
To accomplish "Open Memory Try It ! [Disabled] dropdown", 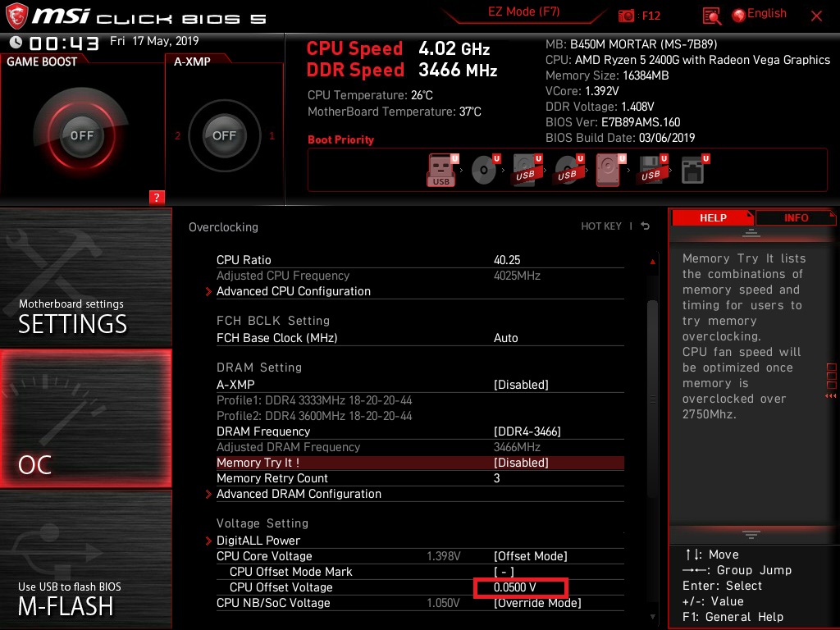I will pos(521,463).
